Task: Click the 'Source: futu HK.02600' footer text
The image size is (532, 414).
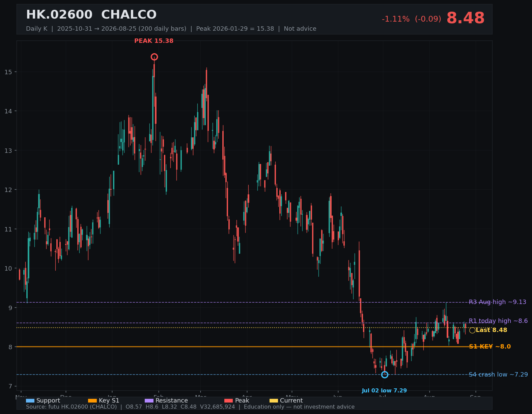Action: pos(190,407)
